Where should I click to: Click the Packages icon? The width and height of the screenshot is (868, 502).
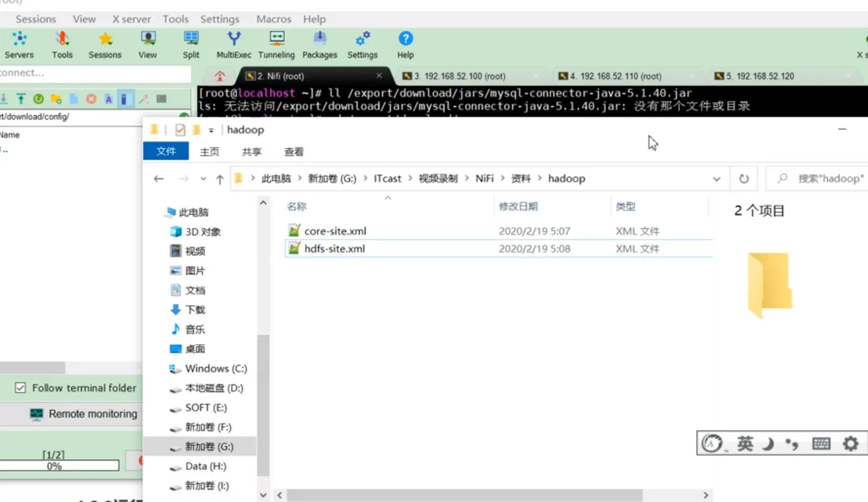tap(319, 45)
